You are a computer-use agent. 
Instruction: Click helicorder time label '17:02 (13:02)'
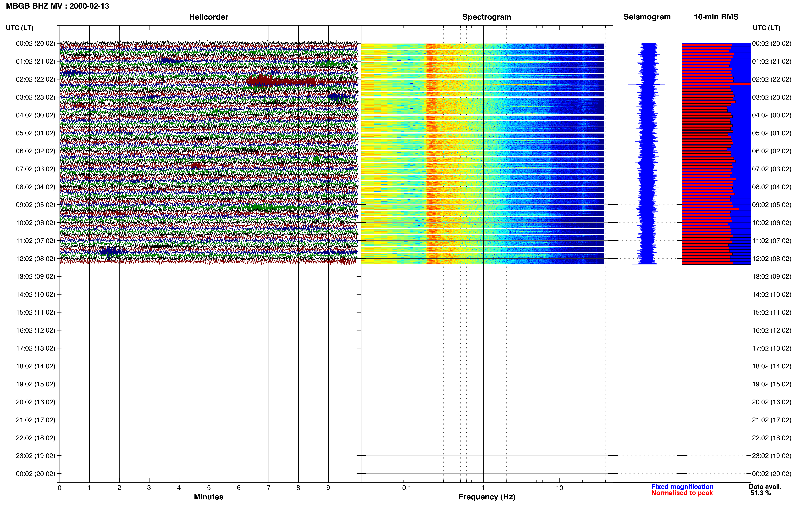click(35, 348)
